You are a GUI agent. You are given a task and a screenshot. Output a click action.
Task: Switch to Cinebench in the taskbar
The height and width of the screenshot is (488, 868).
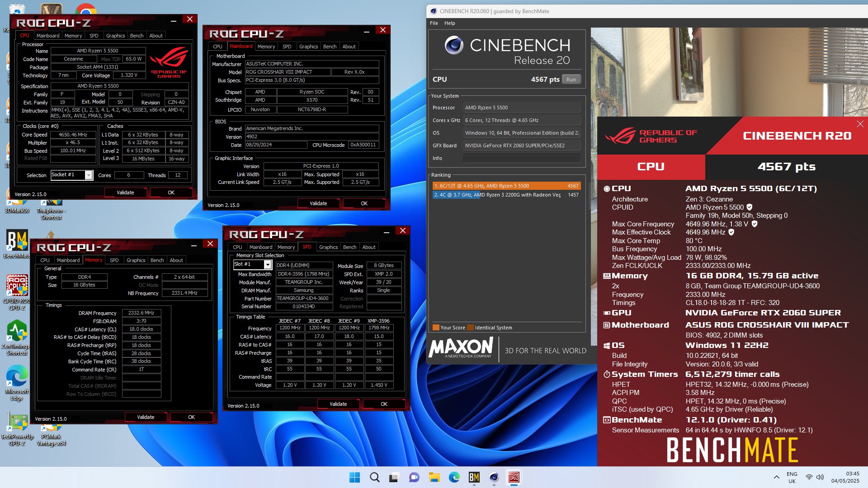click(494, 477)
